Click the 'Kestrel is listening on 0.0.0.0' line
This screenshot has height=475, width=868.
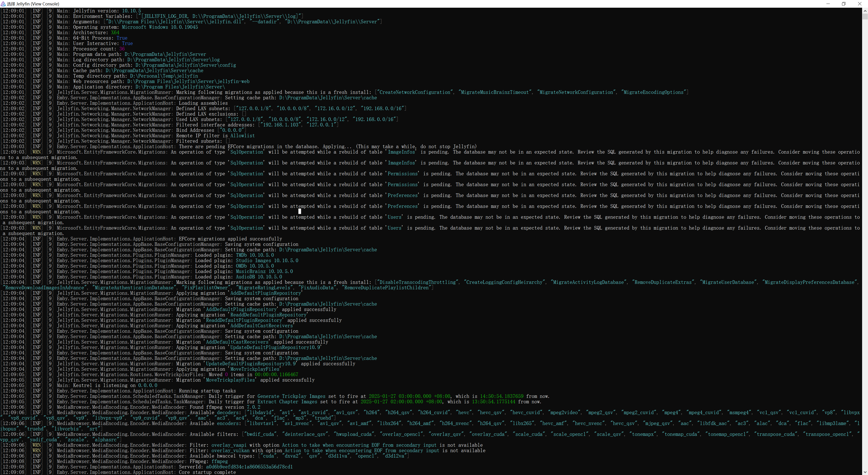click(115, 385)
